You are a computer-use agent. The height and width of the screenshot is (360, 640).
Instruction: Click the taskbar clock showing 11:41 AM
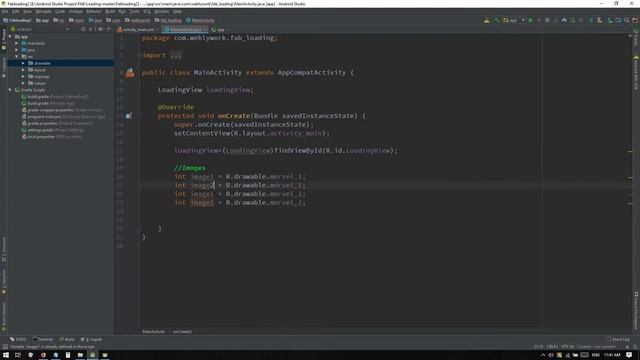coord(612,355)
